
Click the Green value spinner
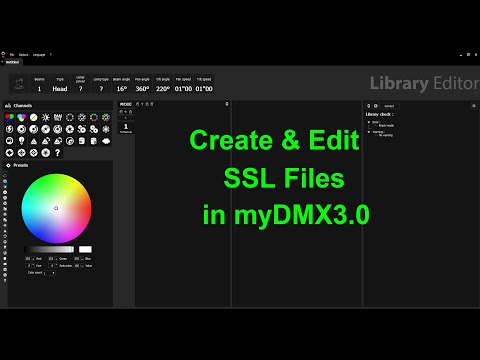pos(53,259)
